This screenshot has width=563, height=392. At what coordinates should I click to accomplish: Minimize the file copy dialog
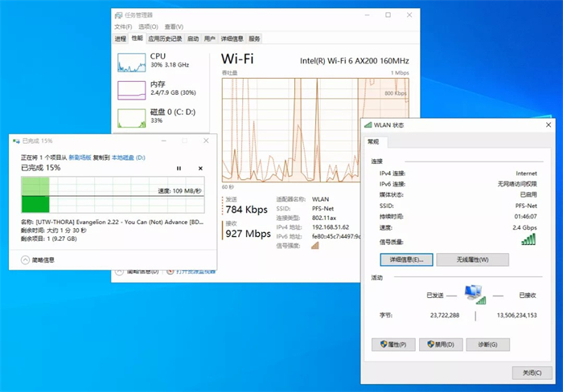164,141
